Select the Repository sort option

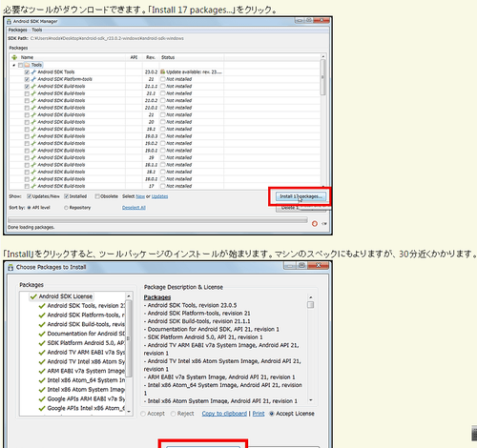coord(66,208)
